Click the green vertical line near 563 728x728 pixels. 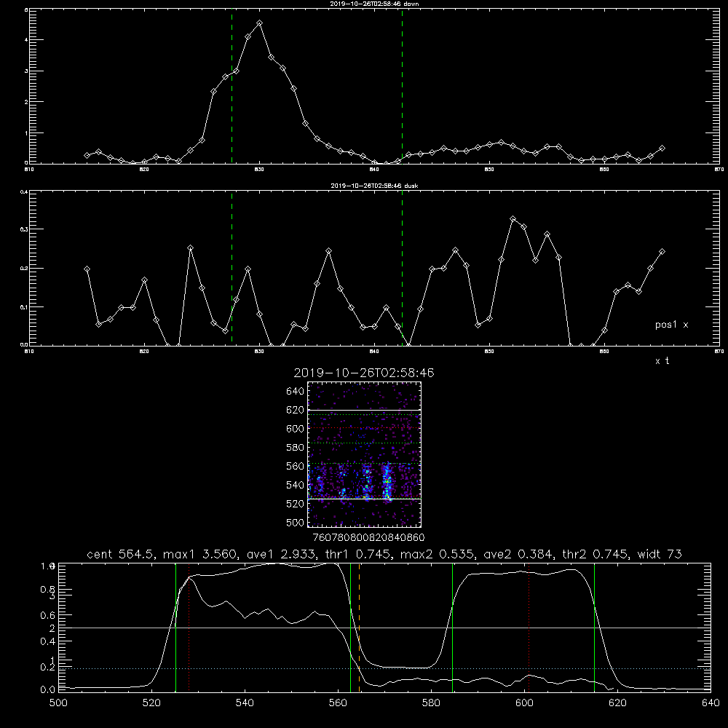coord(351,628)
